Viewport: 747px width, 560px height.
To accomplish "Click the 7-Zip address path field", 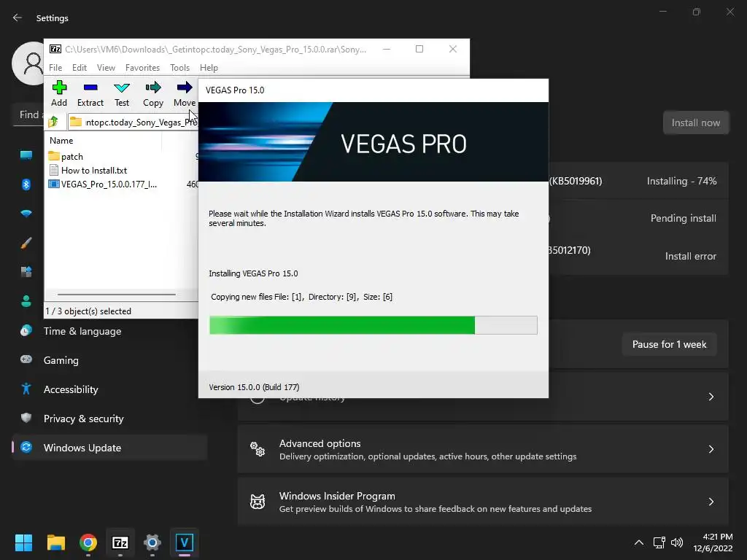I will 133,122.
